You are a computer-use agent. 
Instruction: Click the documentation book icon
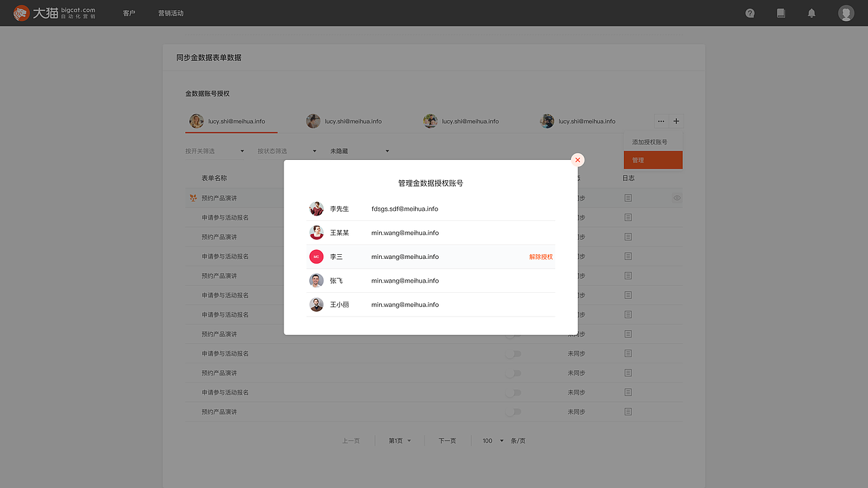click(x=781, y=13)
